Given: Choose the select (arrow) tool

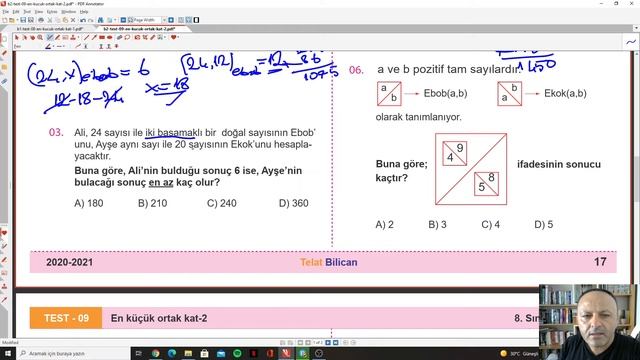Looking at the screenshot, I should [x=17, y=38].
